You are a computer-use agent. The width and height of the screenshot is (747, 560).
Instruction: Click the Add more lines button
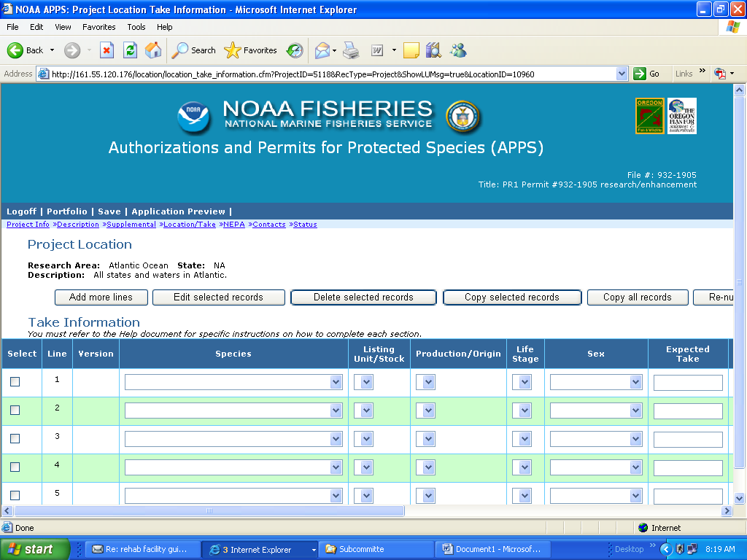(101, 297)
